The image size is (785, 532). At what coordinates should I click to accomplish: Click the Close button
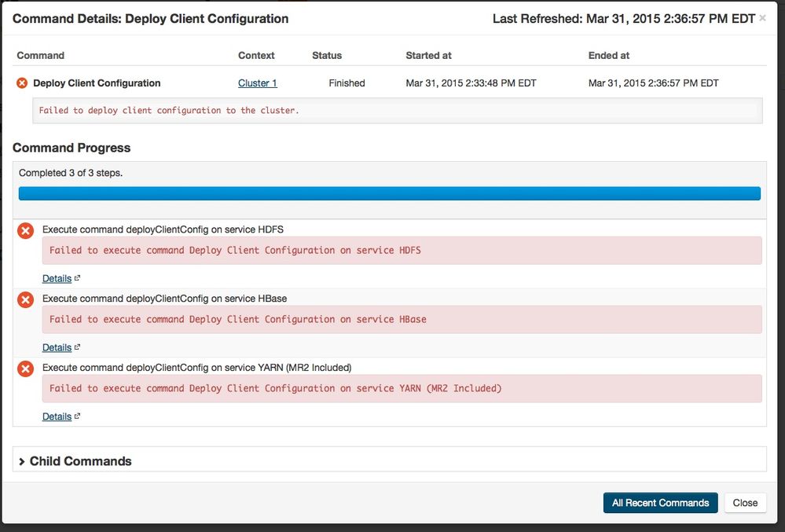tap(745, 503)
